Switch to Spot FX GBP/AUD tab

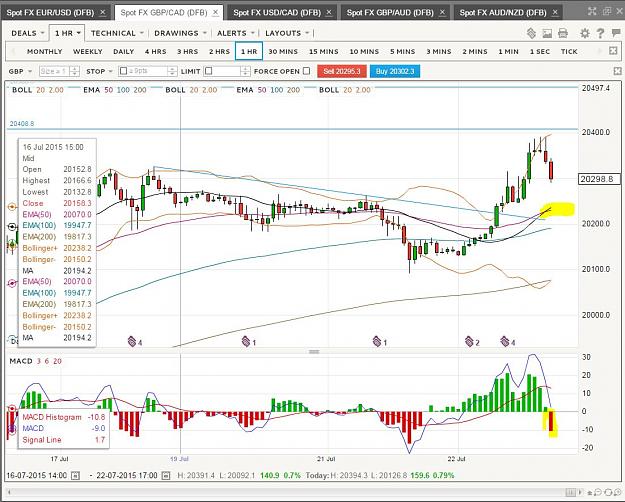click(x=390, y=12)
